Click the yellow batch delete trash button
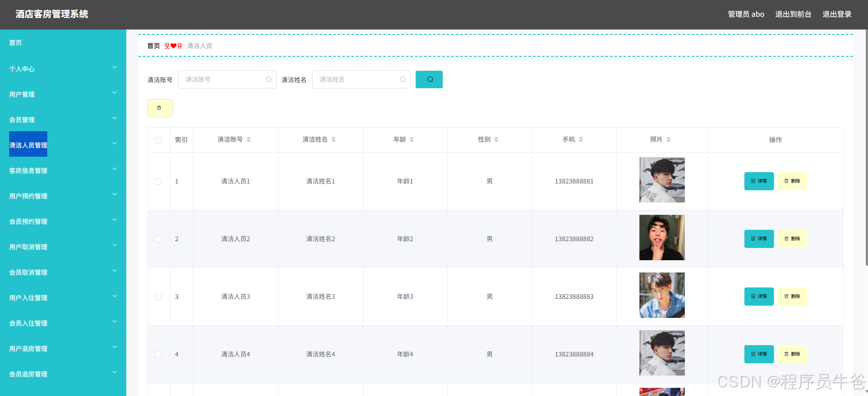 [160, 108]
